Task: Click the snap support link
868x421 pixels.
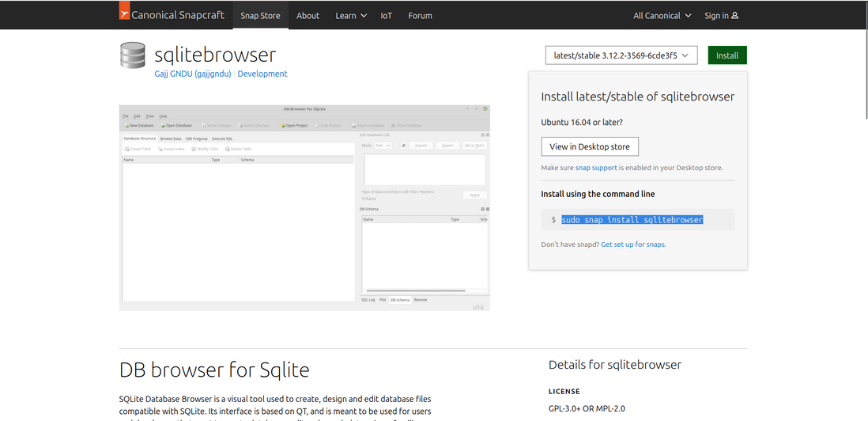Action: click(596, 168)
